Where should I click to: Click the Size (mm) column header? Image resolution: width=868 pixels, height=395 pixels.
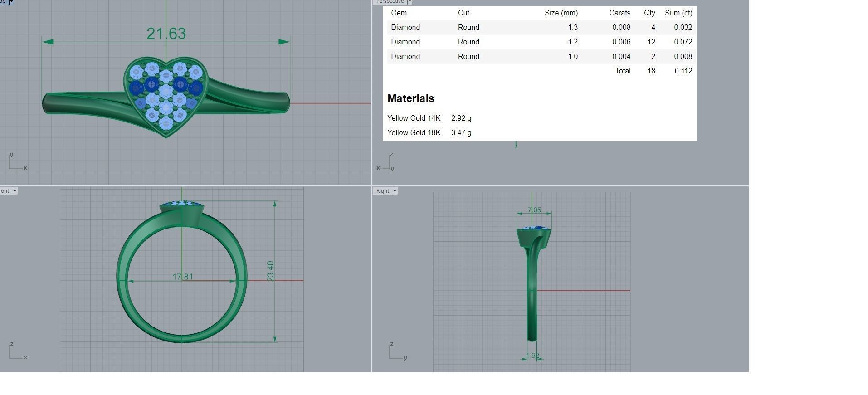pos(561,13)
